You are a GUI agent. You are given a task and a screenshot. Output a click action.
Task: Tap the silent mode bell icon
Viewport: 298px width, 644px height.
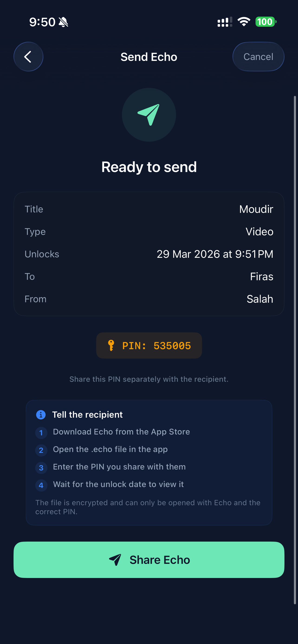click(x=63, y=22)
